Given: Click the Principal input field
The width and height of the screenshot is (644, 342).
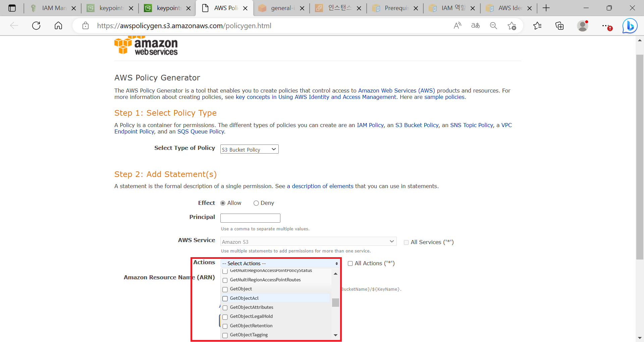Looking at the screenshot, I should pyautogui.click(x=250, y=218).
